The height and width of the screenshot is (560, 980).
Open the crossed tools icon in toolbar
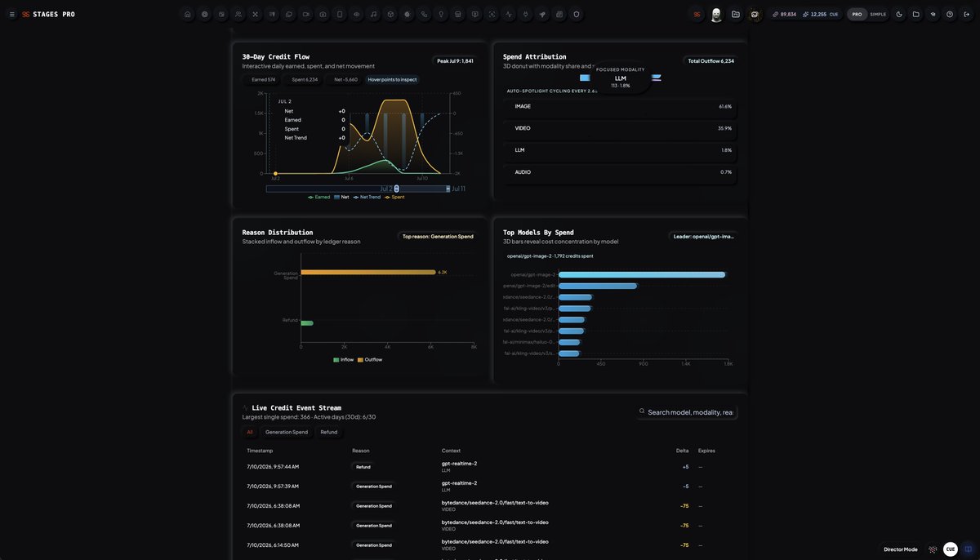[255, 14]
